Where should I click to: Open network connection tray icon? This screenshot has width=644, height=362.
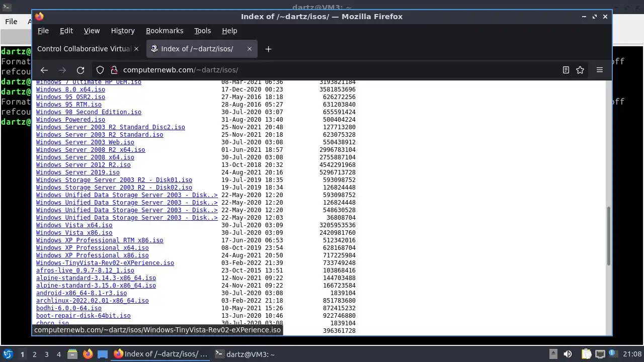(x=600, y=354)
